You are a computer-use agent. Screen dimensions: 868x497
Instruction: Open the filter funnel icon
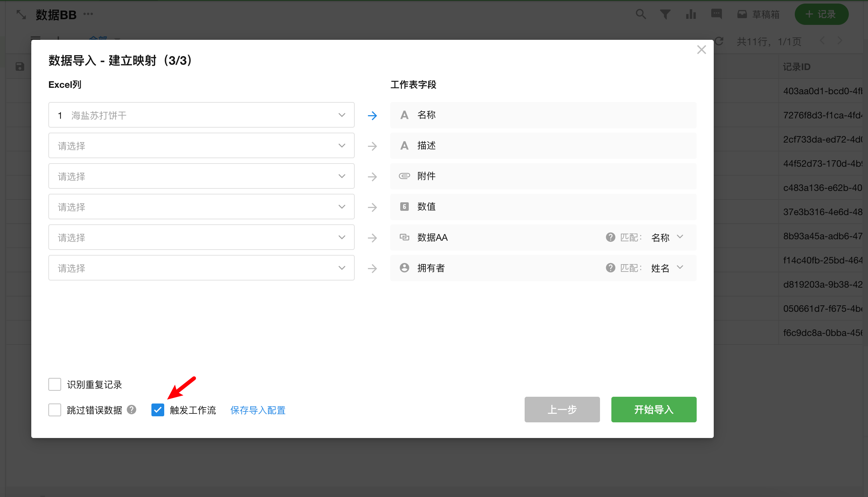click(665, 14)
